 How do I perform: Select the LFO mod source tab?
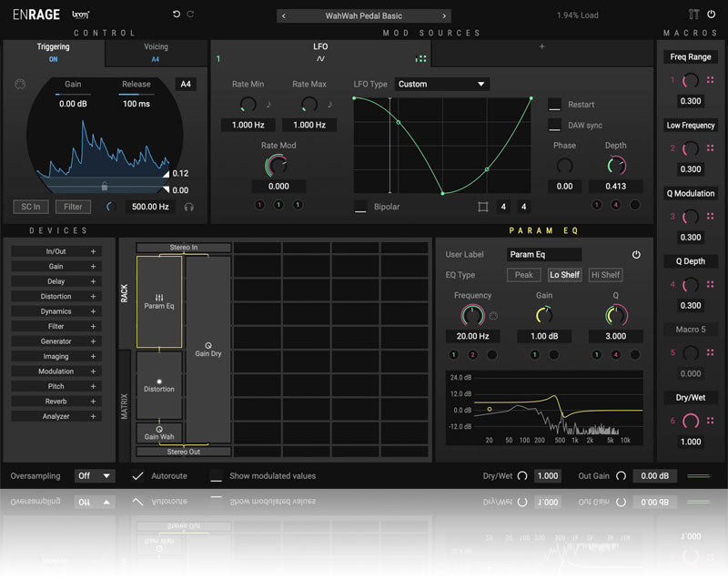click(320, 53)
